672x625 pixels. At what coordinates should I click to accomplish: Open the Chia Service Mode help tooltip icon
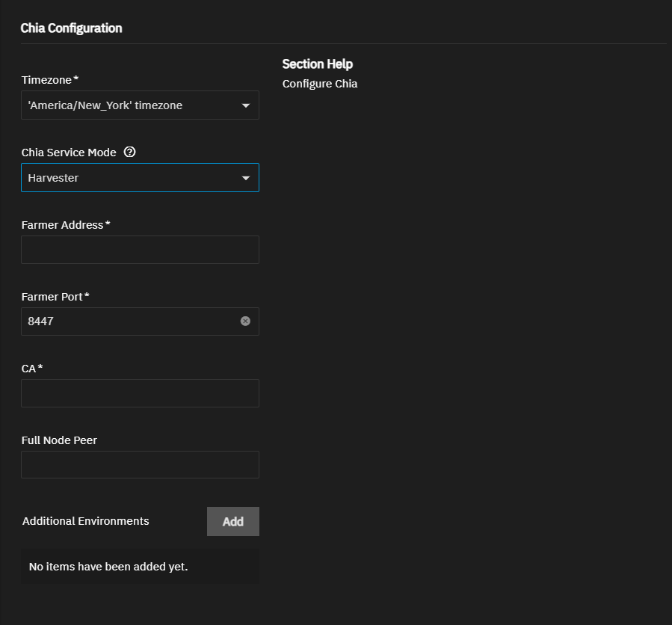(x=129, y=153)
